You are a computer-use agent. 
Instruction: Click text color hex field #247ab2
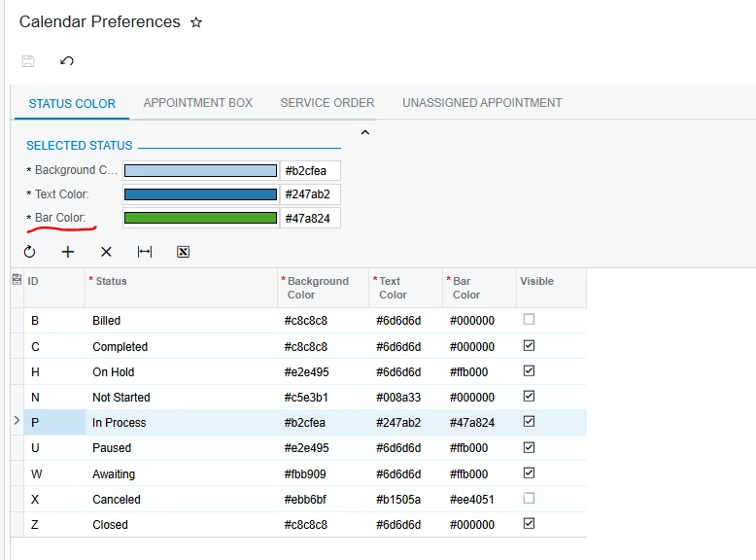[311, 194]
